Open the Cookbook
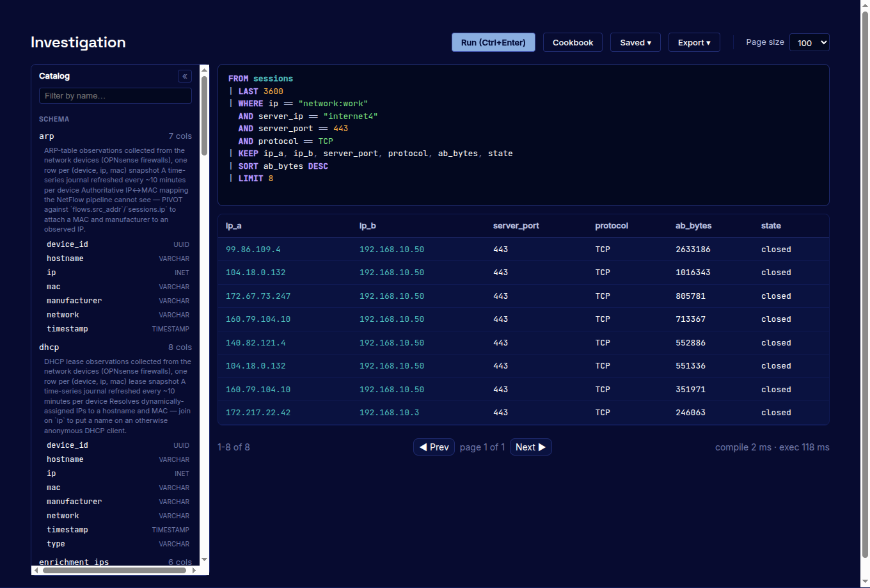The height and width of the screenshot is (588, 870). [x=573, y=42]
